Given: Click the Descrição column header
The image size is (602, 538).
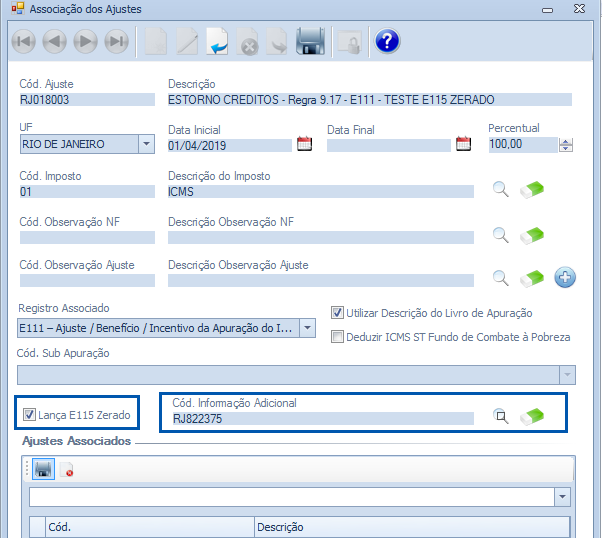Looking at the screenshot, I should (x=280, y=527).
